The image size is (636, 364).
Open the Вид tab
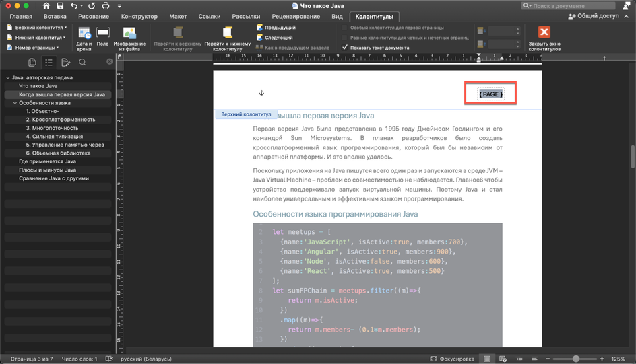(337, 17)
